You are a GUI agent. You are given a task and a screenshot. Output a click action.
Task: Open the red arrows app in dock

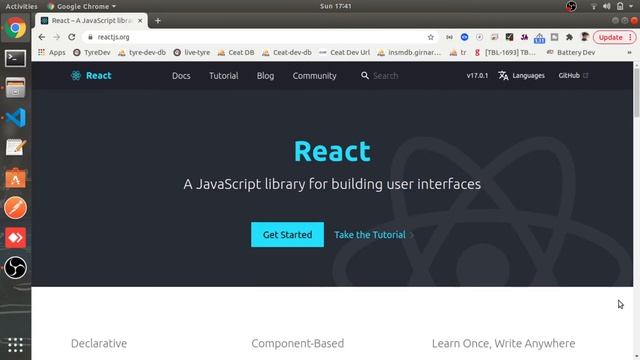click(16, 238)
